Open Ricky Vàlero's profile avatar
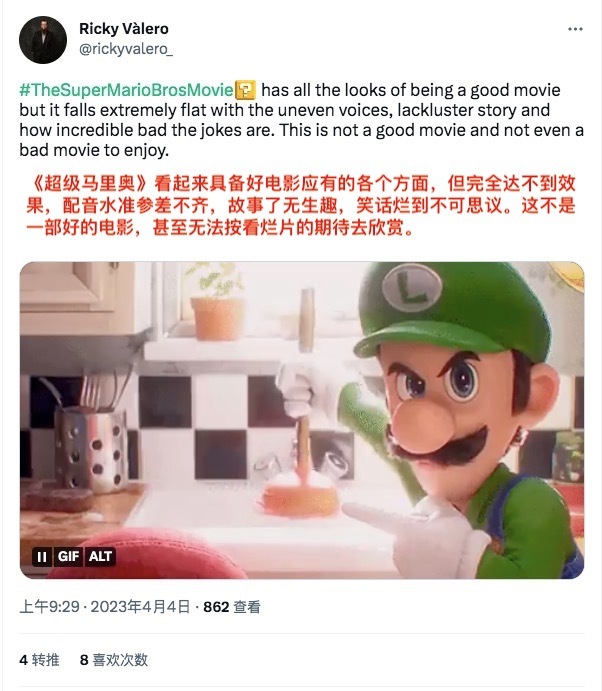The height and width of the screenshot is (691, 602). point(43,40)
